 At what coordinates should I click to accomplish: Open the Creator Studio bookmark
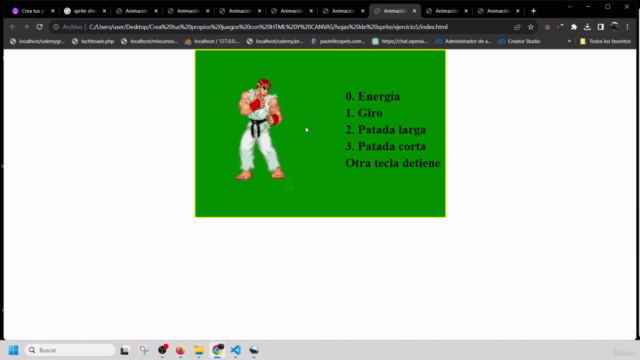coord(519,41)
